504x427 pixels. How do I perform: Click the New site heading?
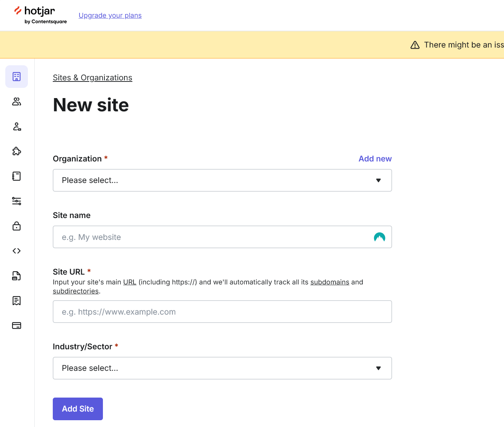pyautogui.click(x=91, y=105)
